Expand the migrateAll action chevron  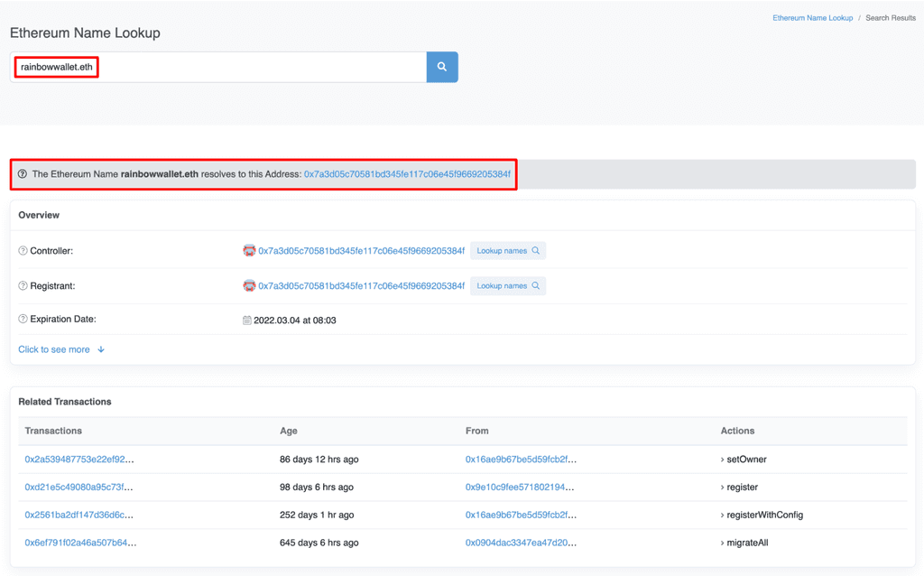pos(723,543)
